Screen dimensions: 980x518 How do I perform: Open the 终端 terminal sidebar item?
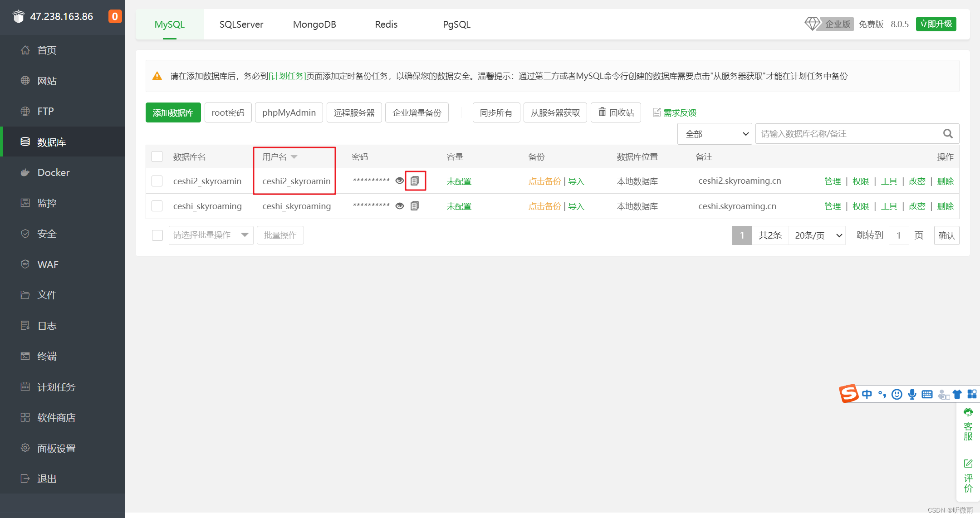tap(47, 356)
